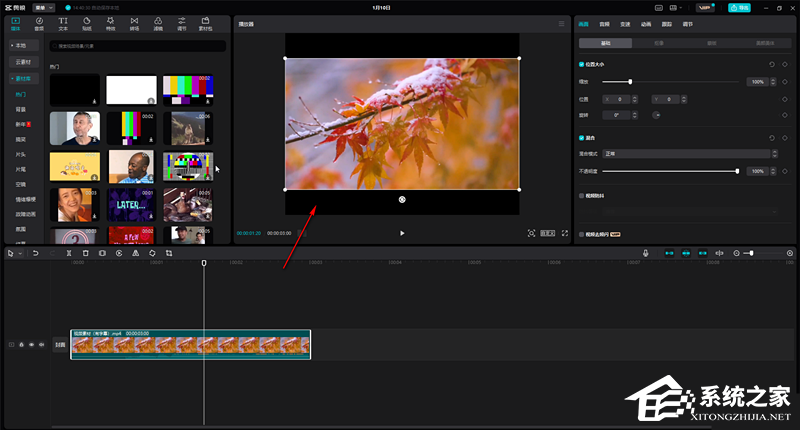Switch to the Adjust (调节) tab in right panel
This screenshot has width=800, height=430.
(688, 24)
